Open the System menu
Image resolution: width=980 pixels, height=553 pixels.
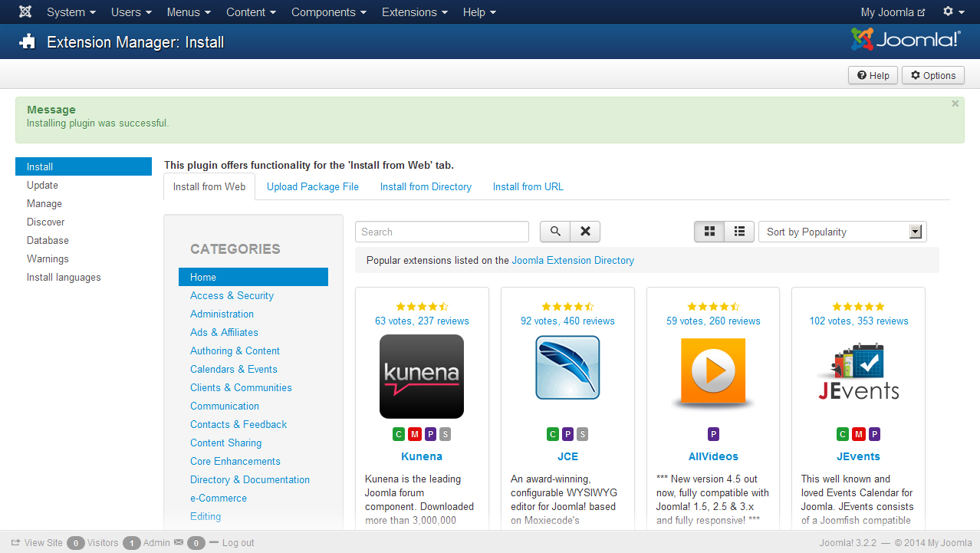pos(71,12)
